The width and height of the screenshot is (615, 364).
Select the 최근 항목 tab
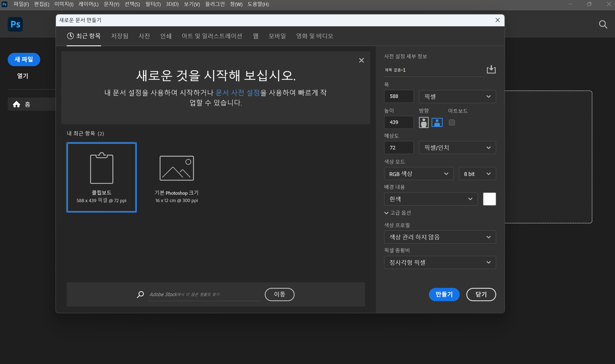pyautogui.click(x=84, y=36)
